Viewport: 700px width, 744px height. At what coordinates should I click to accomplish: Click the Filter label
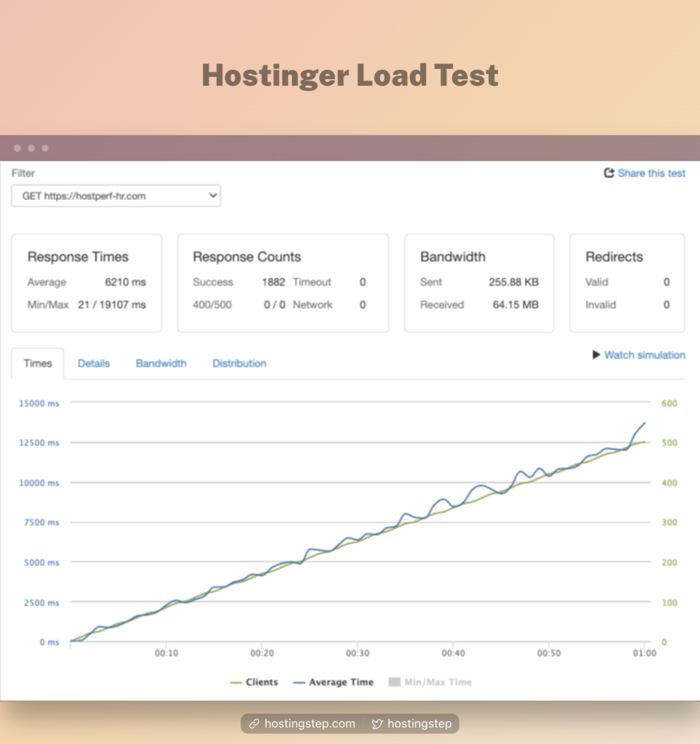click(x=23, y=173)
